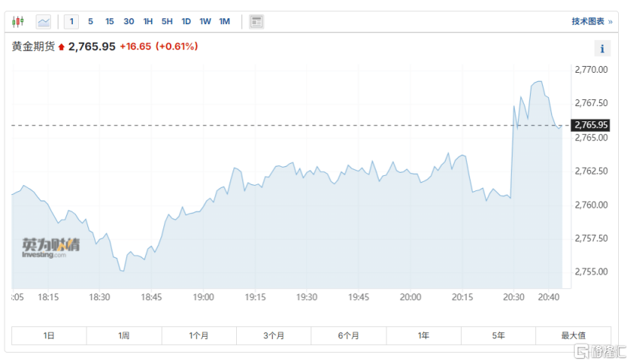This screenshot has width=631, height=364.
Task: Show the 1年 time range
Action: tap(423, 335)
